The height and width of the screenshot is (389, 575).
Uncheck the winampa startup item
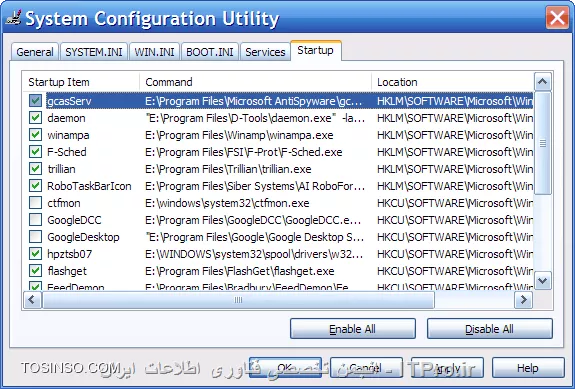click(35, 135)
